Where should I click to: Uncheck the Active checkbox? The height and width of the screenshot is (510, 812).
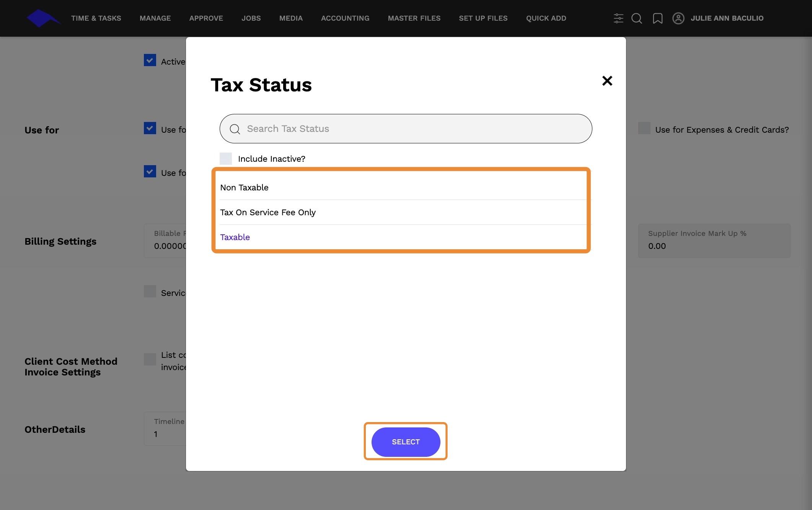[150, 60]
